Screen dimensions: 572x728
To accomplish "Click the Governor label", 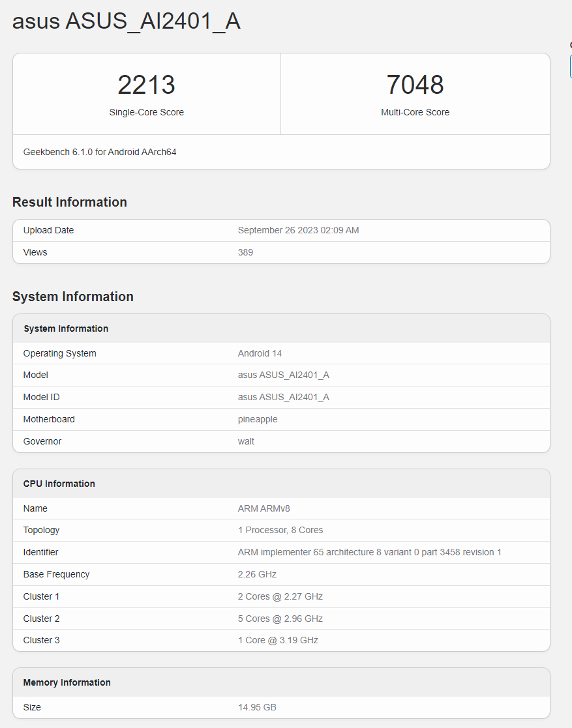I will click(x=42, y=441).
